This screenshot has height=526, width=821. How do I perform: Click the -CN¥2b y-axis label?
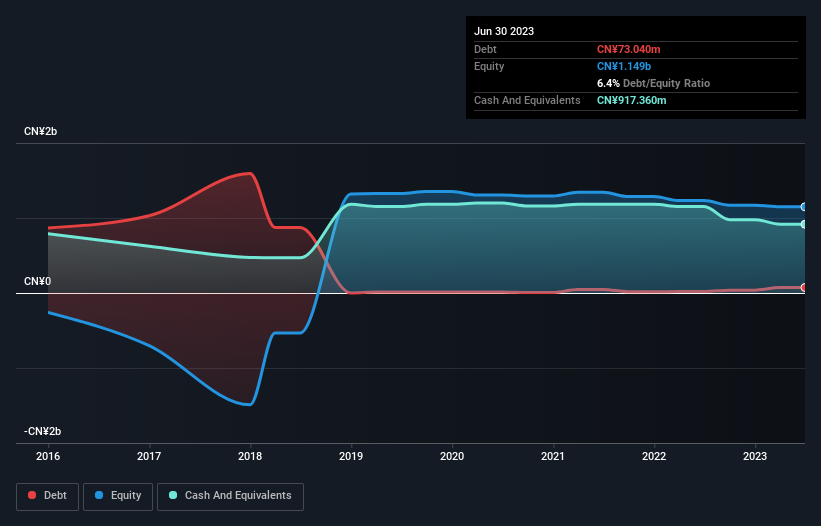(42, 431)
